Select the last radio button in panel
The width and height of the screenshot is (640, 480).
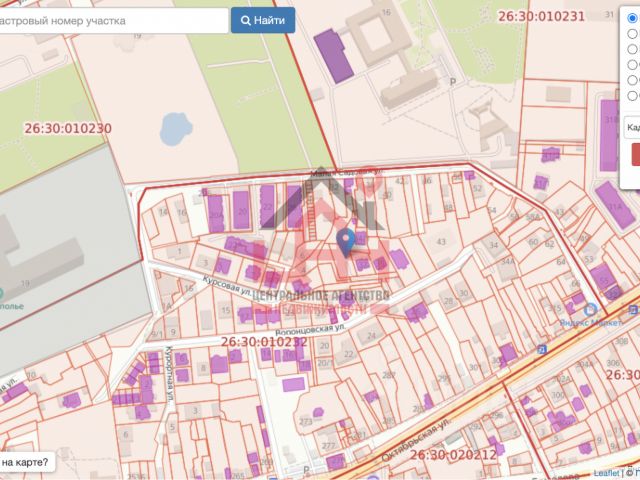pyautogui.click(x=633, y=96)
